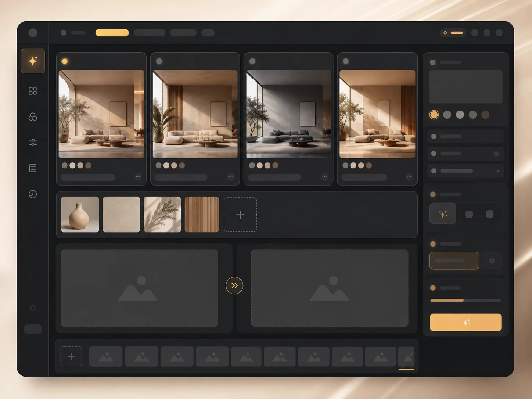Open ellipsis menu on gray concrete room card

[324, 177]
